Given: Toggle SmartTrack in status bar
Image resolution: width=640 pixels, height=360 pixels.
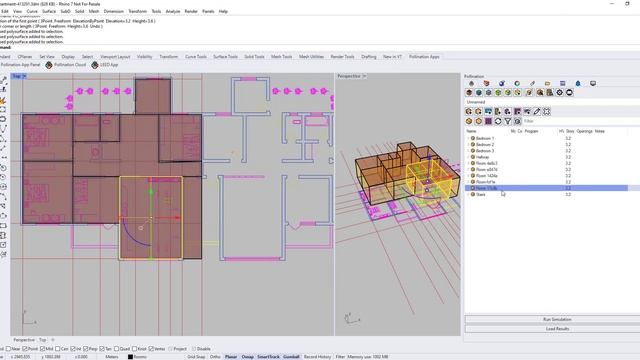Looking at the screenshot, I should [x=268, y=357].
